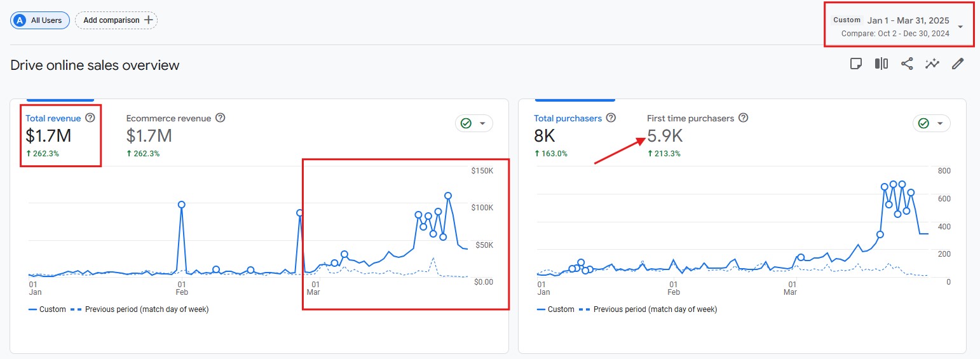Click the Custom legend in revenue chart
980x359 pixels.
pos(47,309)
